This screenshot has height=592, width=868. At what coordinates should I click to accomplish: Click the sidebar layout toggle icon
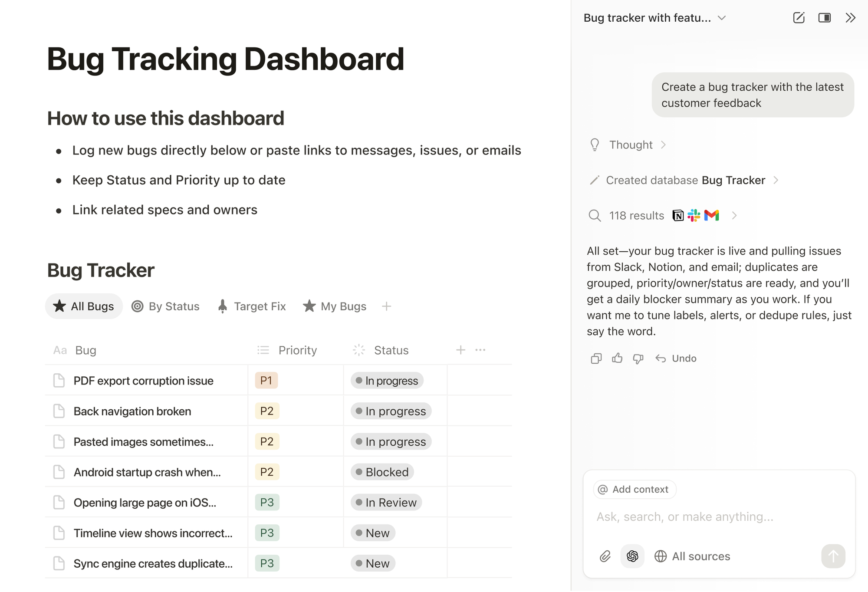825,18
